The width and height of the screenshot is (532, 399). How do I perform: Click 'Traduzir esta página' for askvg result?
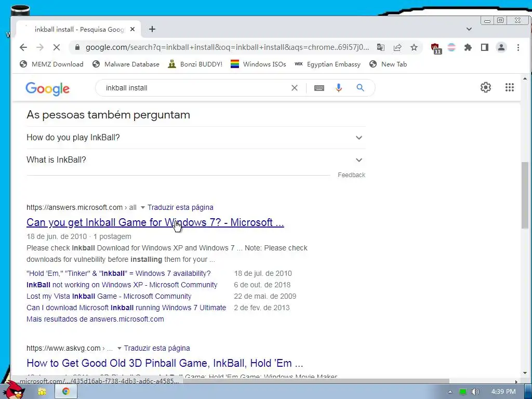tap(157, 348)
